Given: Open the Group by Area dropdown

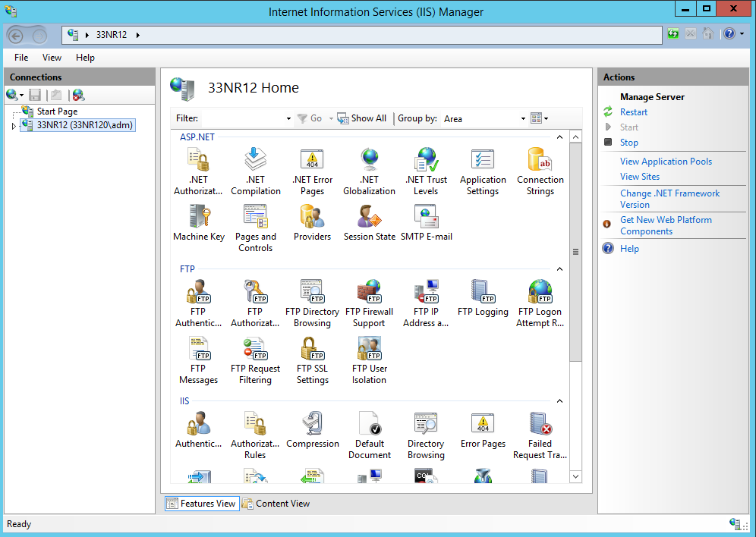Looking at the screenshot, I should pos(523,118).
